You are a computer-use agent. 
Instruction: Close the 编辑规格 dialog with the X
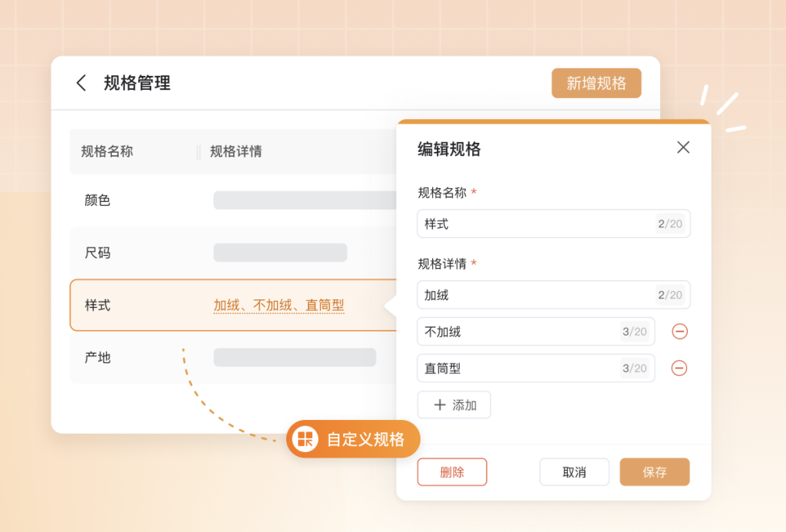pos(682,147)
